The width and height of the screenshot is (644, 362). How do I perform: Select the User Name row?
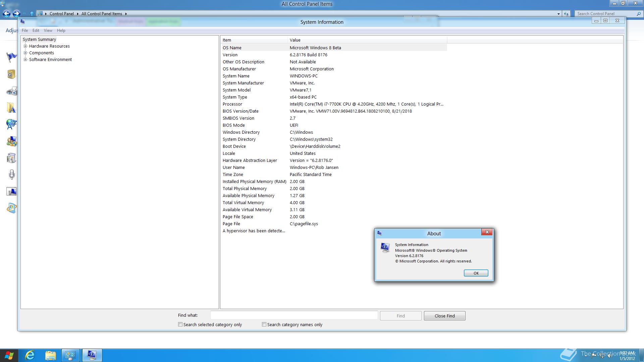coord(334,167)
